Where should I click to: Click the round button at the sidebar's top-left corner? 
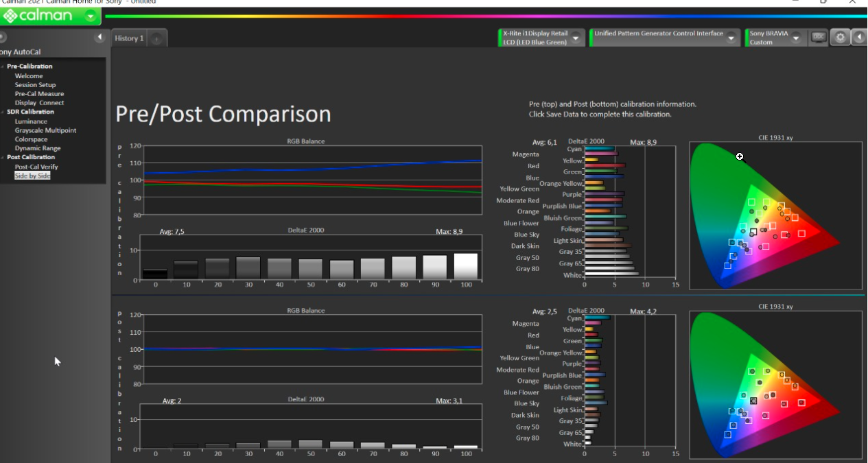(2, 37)
